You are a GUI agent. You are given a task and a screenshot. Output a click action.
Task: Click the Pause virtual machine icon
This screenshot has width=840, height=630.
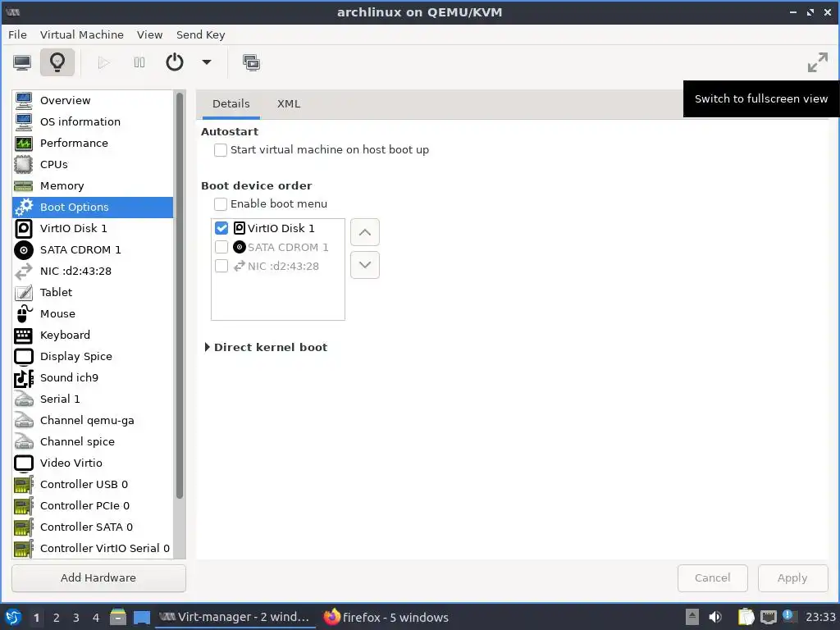139,62
